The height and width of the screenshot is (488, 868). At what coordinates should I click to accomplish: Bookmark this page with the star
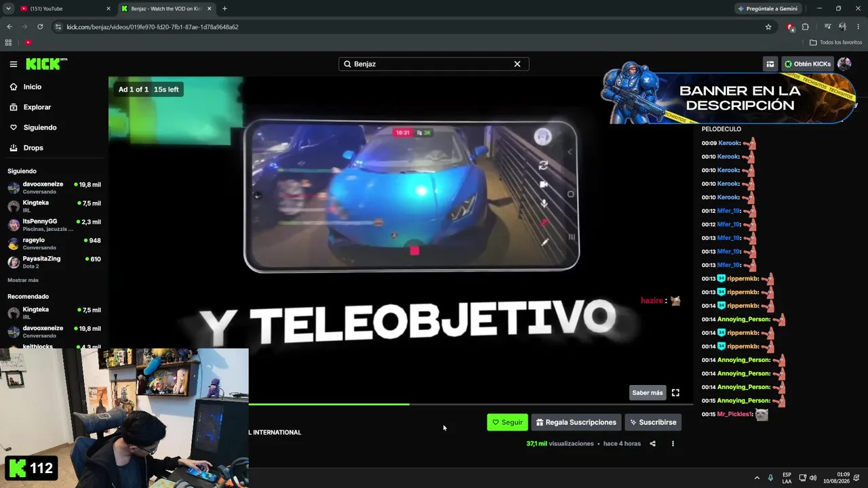click(x=768, y=27)
